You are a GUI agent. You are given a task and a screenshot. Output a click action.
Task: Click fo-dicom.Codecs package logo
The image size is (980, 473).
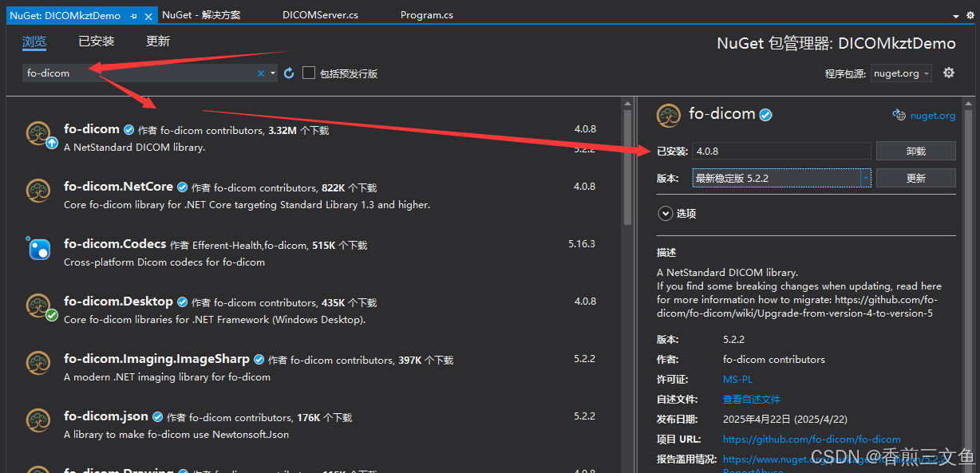(x=38, y=249)
